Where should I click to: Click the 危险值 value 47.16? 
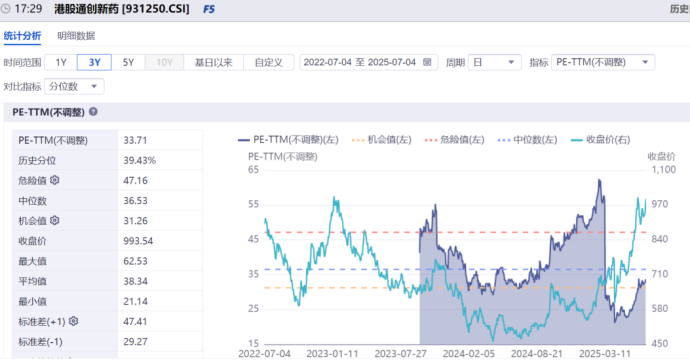[136, 180]
